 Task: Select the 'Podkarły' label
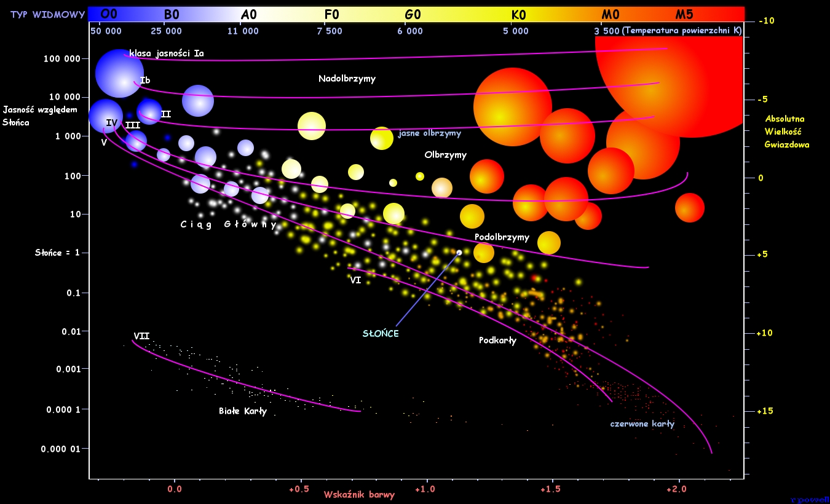point(497,340)
